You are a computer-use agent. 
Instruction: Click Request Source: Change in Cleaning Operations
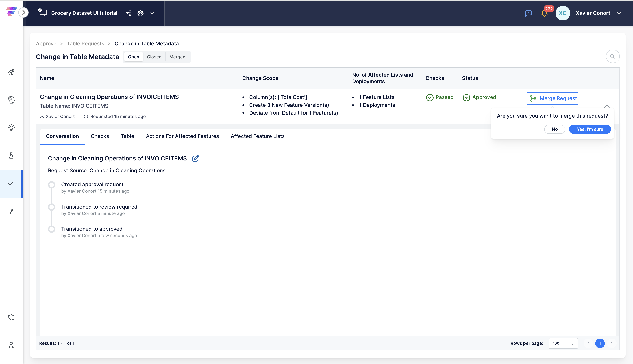[x=107, y=170]
